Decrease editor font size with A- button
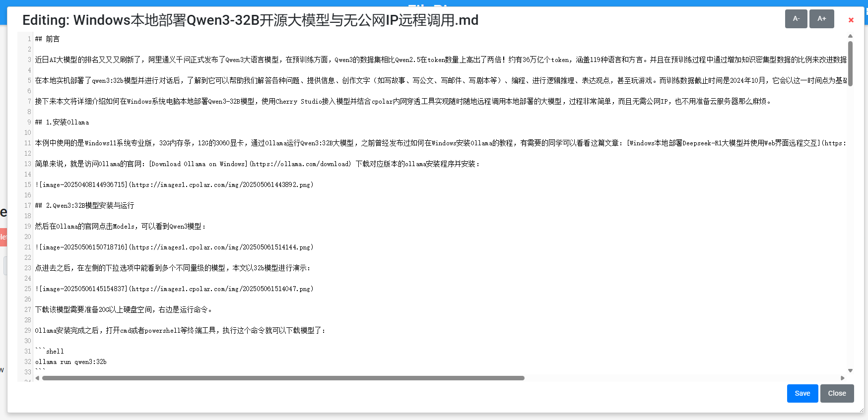Screen dimensions: 868x420 (796, 19)
